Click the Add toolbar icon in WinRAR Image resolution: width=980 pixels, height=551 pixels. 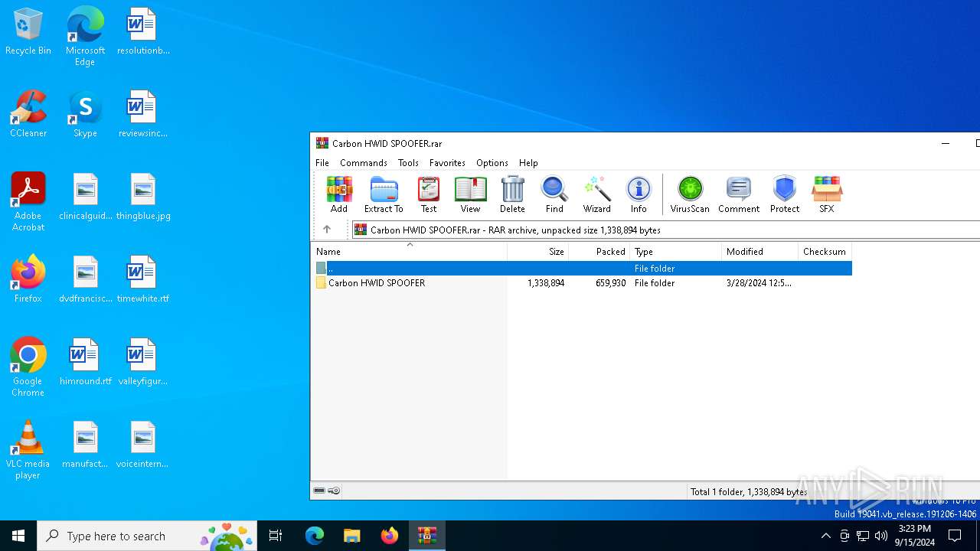338,194
